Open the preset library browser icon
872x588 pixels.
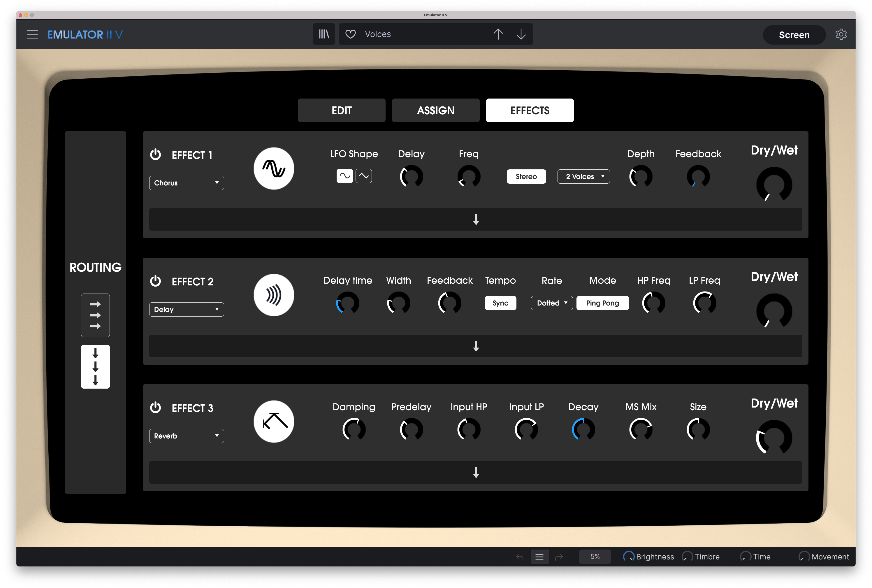[x=324, y=34]
